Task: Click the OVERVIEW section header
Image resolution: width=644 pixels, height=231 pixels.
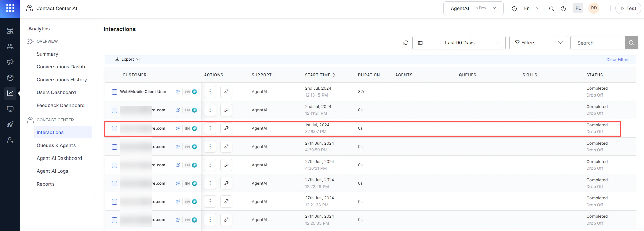Action: 47,41
